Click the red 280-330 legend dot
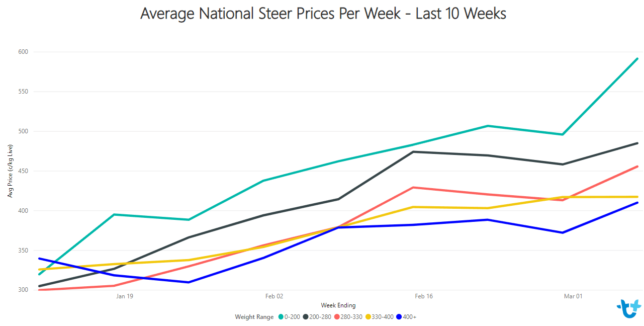 click(x=336, y=317)
